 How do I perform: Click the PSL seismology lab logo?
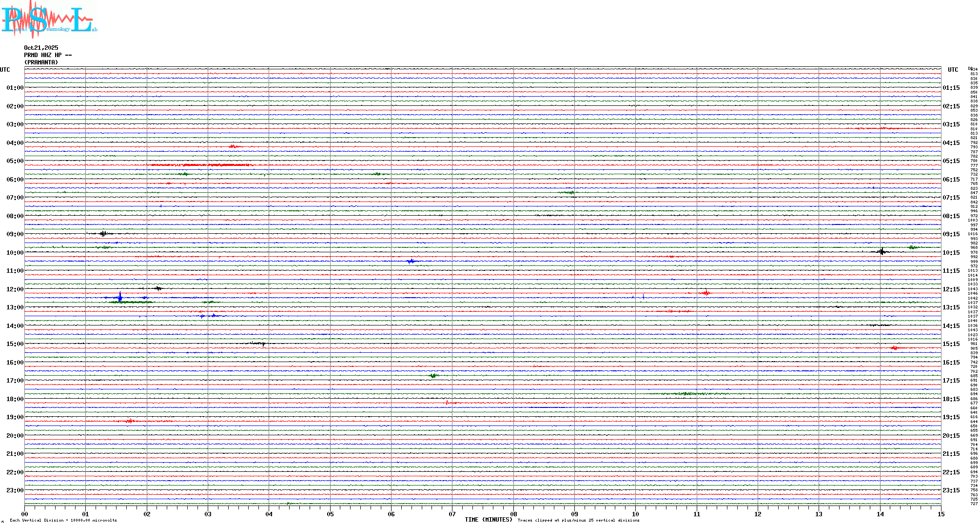(49, 20)
